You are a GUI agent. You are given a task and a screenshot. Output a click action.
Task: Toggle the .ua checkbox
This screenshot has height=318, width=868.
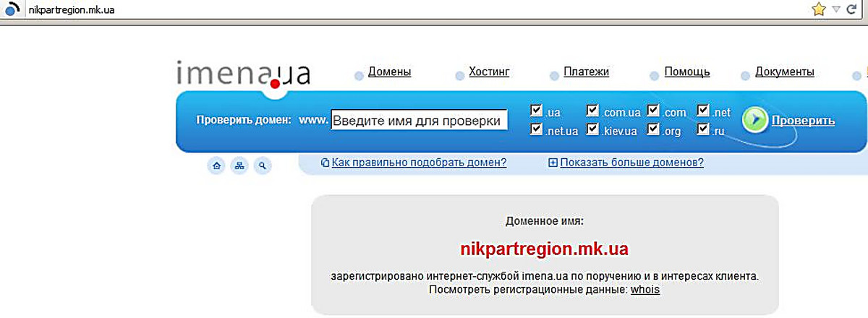coord(537,111)
